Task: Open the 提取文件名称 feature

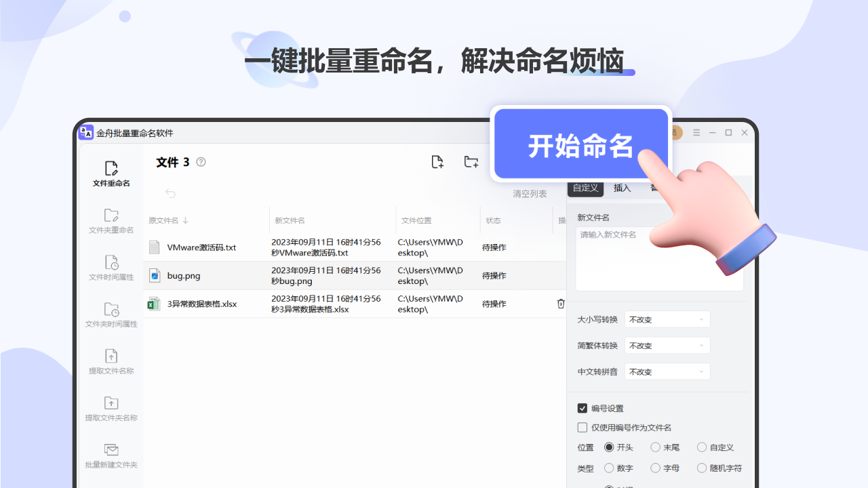Action: 111,361
